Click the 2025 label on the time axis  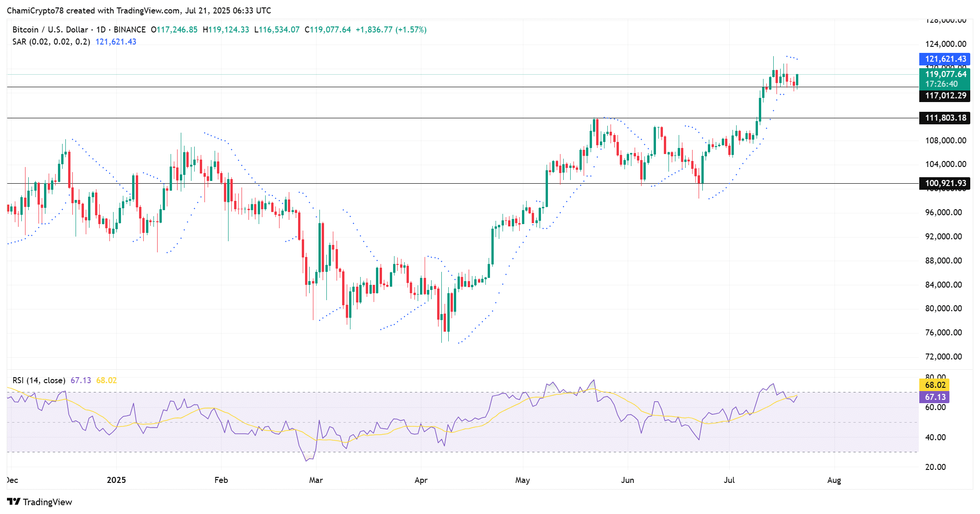[116, 480]
